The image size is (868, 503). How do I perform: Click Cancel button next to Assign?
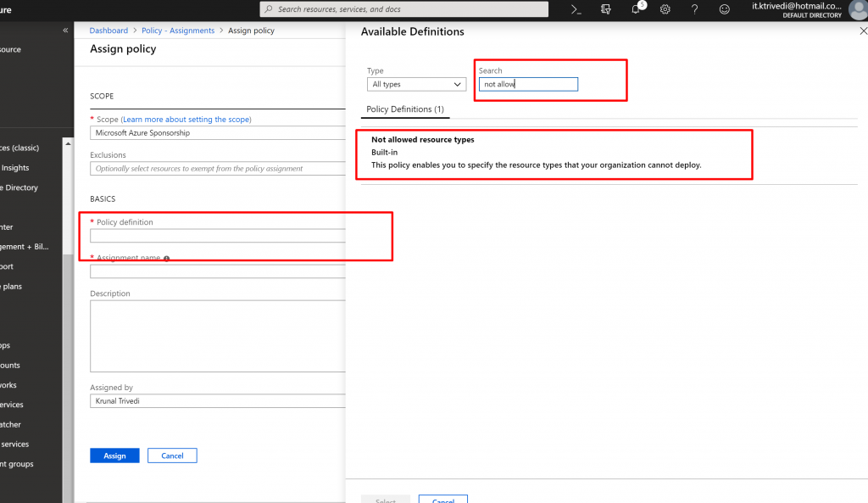172,455
